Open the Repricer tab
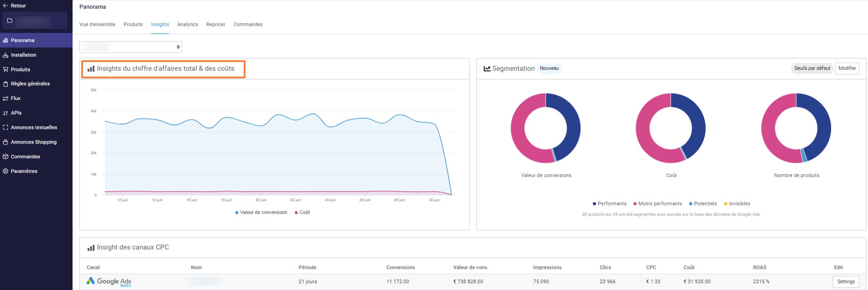Image resolution: width=868 pixels, height=290 pixels. (x=216, y=24)
